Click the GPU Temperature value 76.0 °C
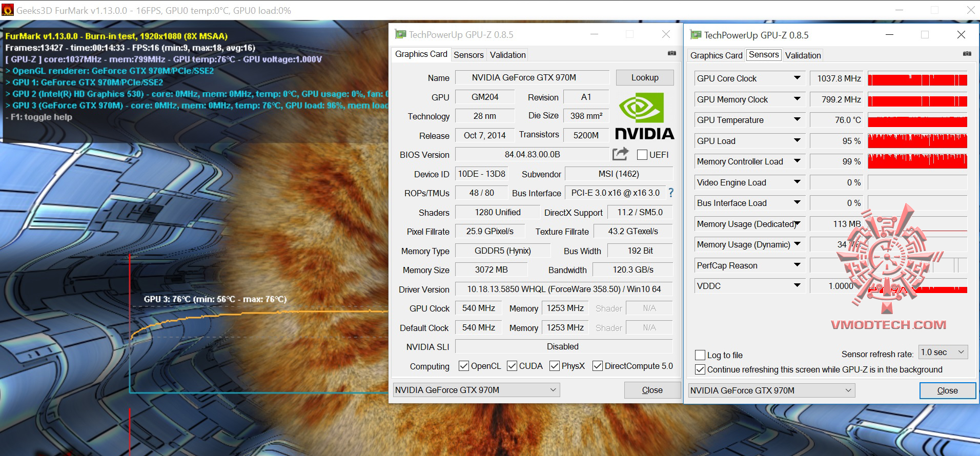Image resolution: width=980 pixels, height=456 pixels. click(x=836, y=120)
